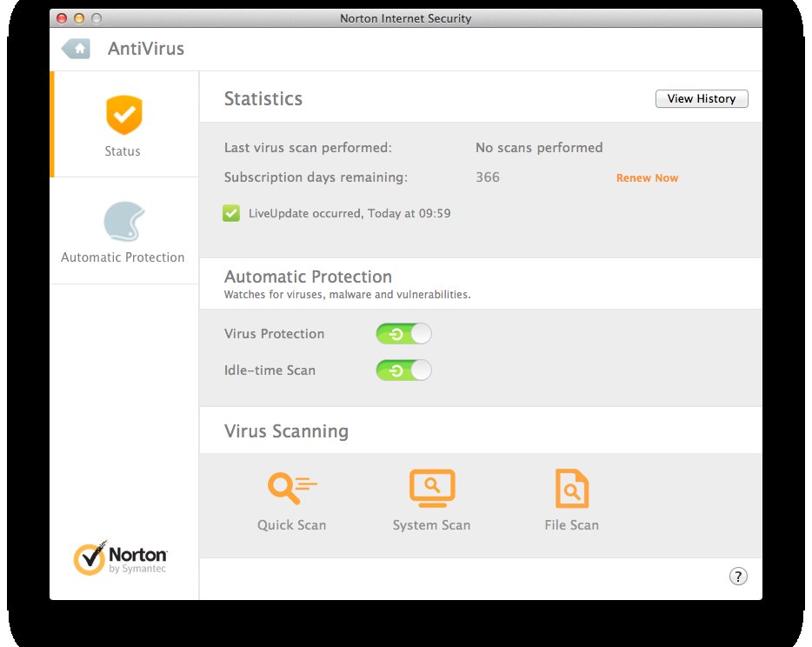Click the green LiveUpdate checkmark box
Screen dimensions: 812x647
231,213
